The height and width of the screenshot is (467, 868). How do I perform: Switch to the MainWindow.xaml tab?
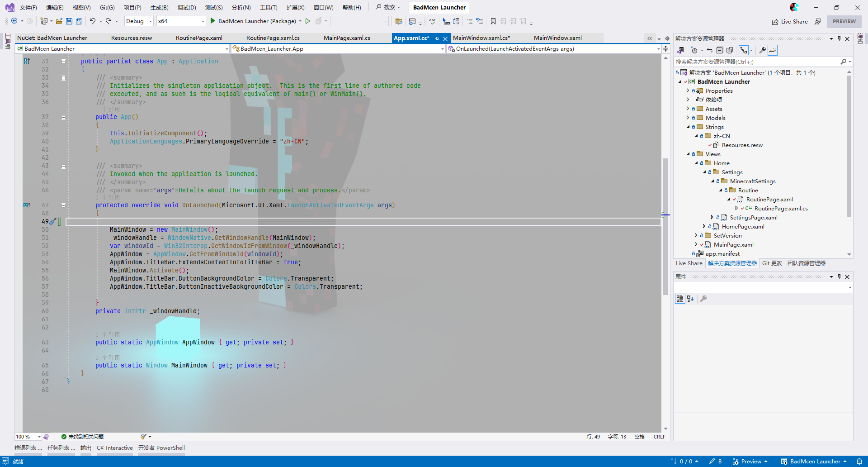(x=557, y=38)
